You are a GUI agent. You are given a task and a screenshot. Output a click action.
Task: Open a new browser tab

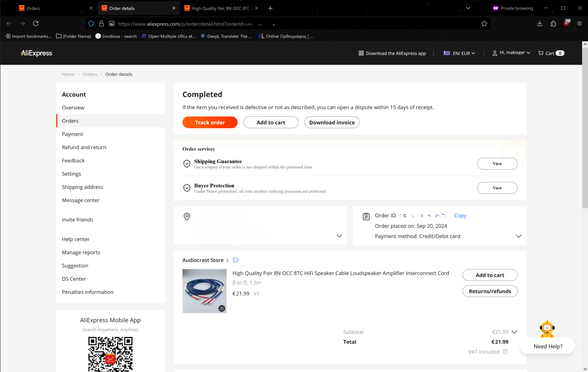(x=270, y=8)
